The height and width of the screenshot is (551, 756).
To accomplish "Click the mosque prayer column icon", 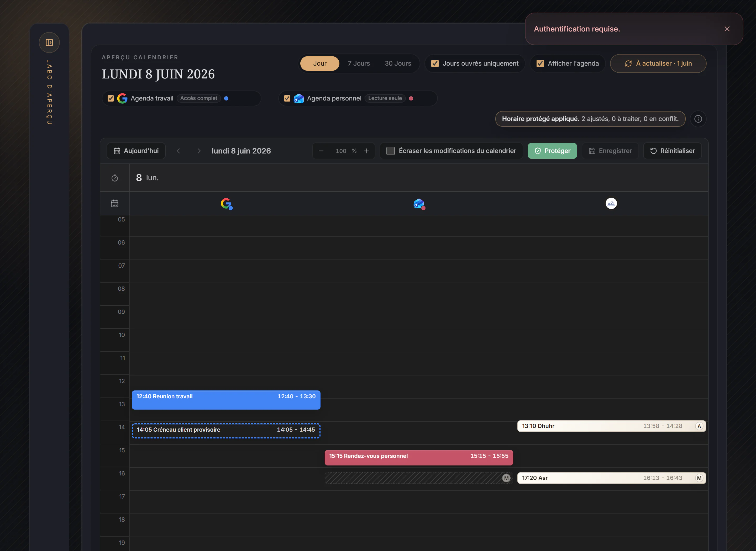I will (x=611, y=203).
